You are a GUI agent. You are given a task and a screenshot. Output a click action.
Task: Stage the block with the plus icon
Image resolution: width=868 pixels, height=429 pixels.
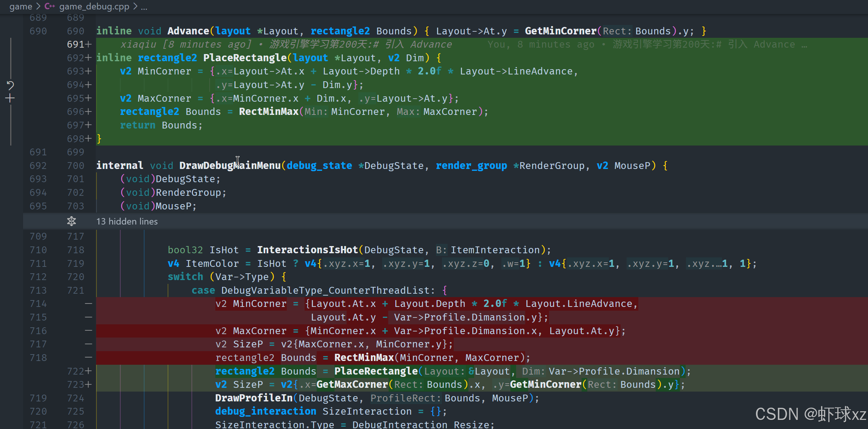[x=10, y=99]
